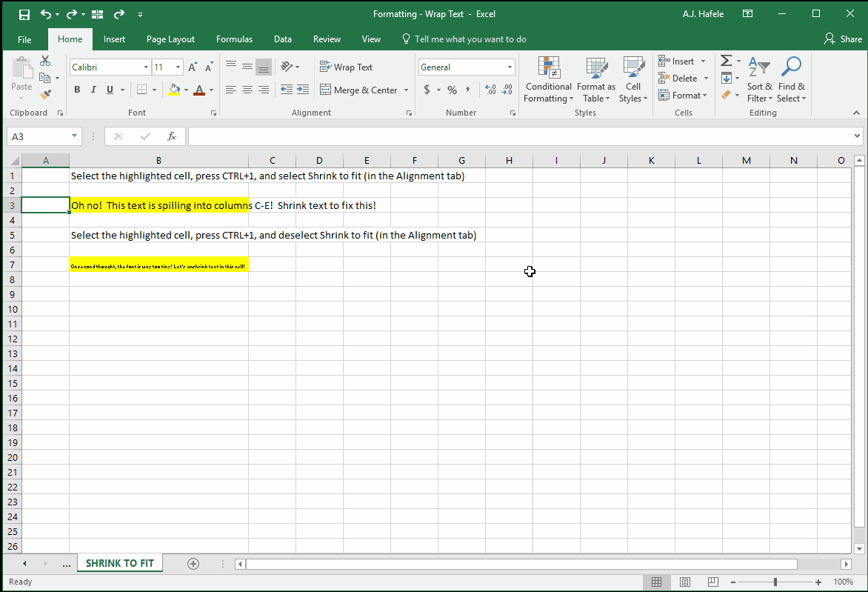Viewport: 868px width, 592px height.
Task: Increase font size with large A icon
Action: (x=193, y=67)
